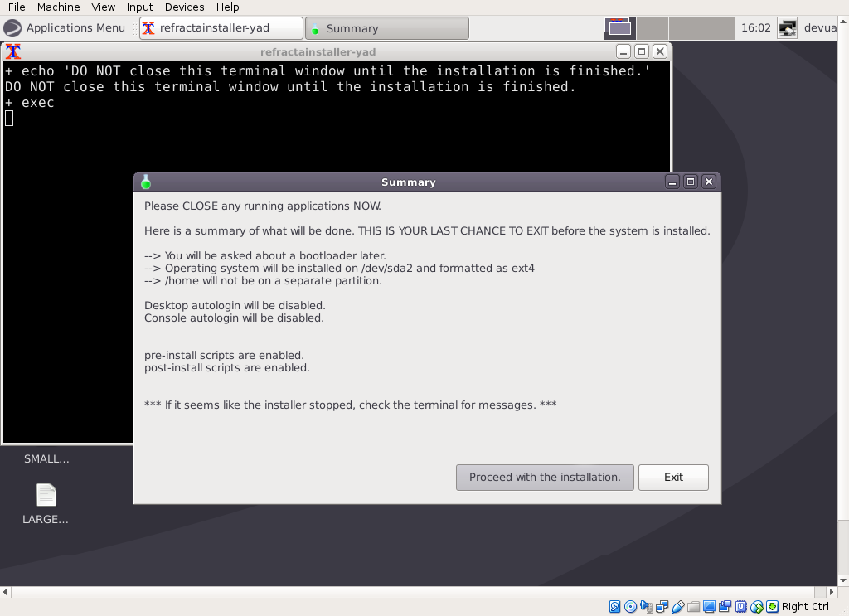Select the active workspace with window thumbnails
This screenshot has height=616, width=849.
(x=619, y=28)
